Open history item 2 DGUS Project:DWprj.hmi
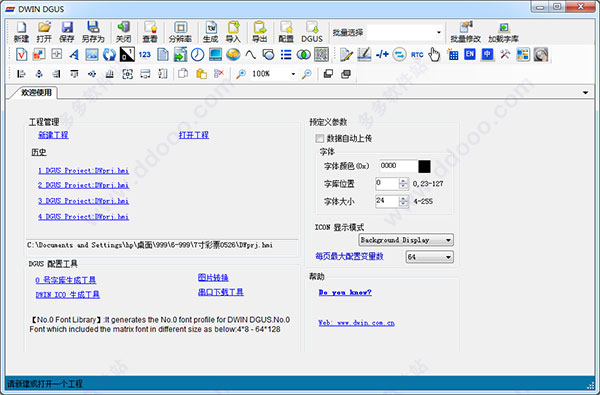Image resolution: width=600 pixels, height=395 pixels. [x=83, y=185]
